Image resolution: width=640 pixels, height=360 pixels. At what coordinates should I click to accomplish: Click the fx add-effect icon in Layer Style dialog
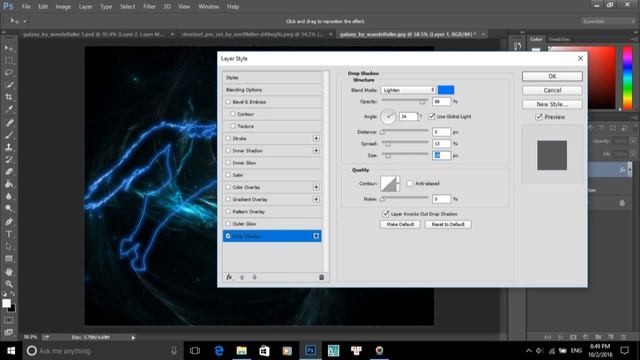pyautogui.click(x=229, y=277)
